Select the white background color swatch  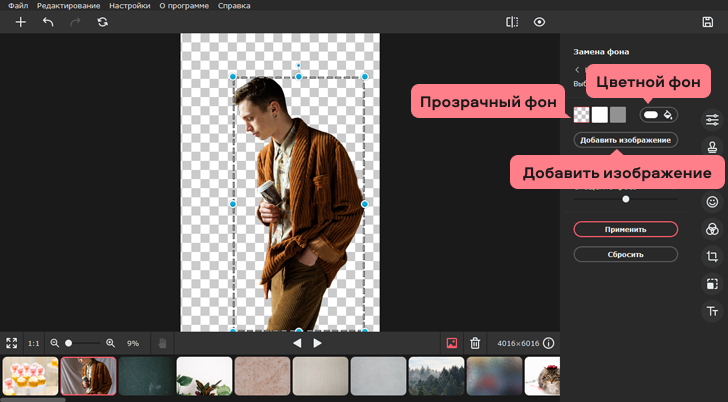pyautogui.click(x=599, y=115)
